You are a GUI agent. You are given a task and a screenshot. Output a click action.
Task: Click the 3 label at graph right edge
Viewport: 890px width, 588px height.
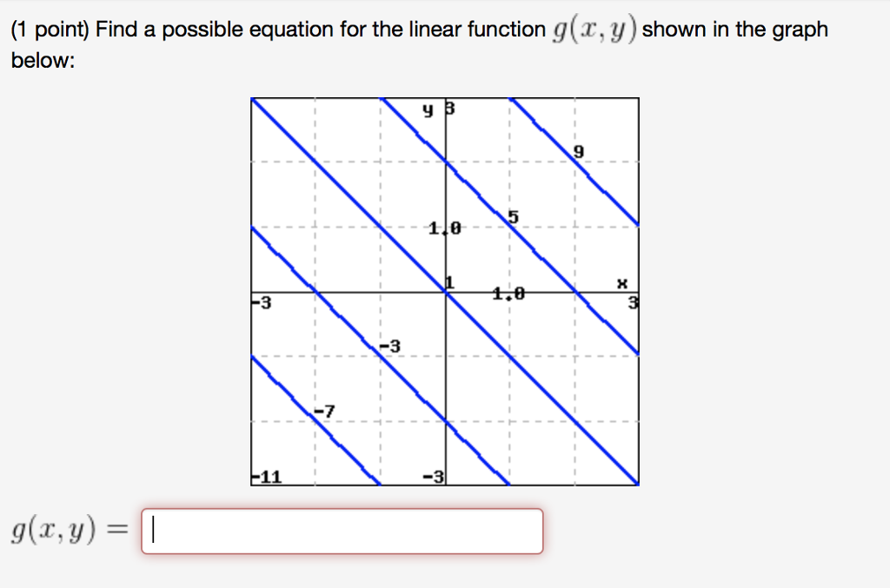632,301
